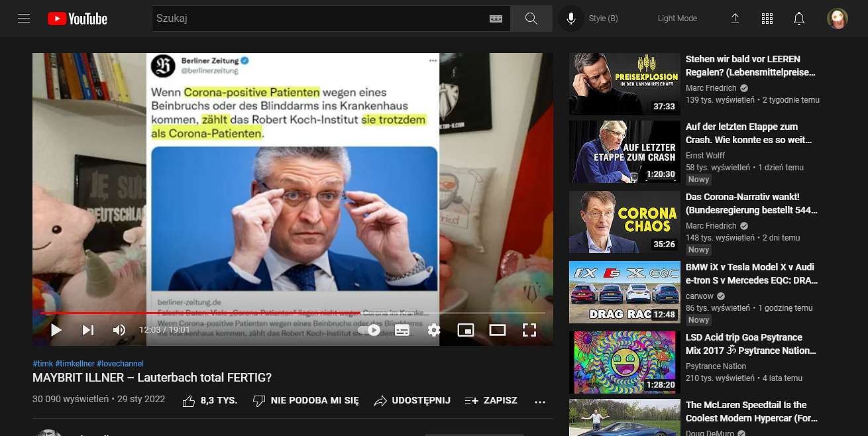Image resolution: width=868 pixels, height=436 pixels.
Task: Open the YouTube apps grid
Action: pos(767,19)
